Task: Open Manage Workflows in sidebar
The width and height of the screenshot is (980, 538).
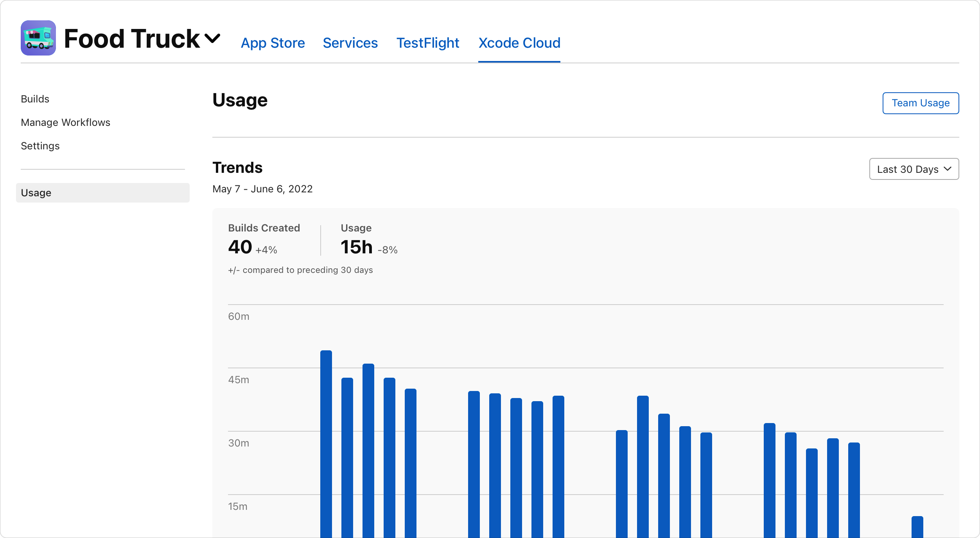Action: click(65, 122)
